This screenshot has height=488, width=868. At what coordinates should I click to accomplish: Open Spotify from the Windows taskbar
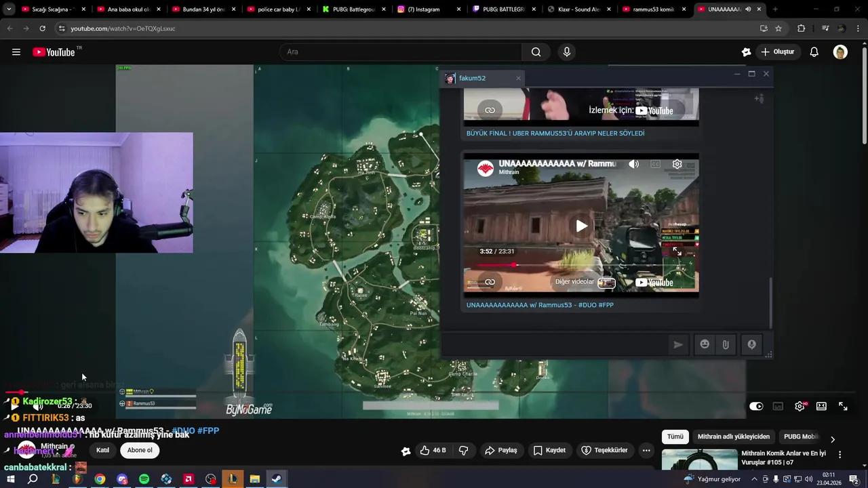pos(144,479)
